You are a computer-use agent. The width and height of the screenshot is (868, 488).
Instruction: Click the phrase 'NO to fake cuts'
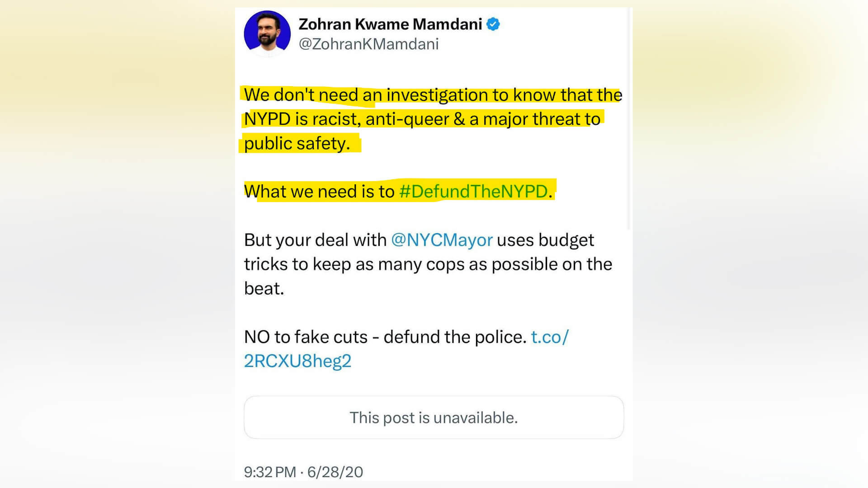pos(306,337)
